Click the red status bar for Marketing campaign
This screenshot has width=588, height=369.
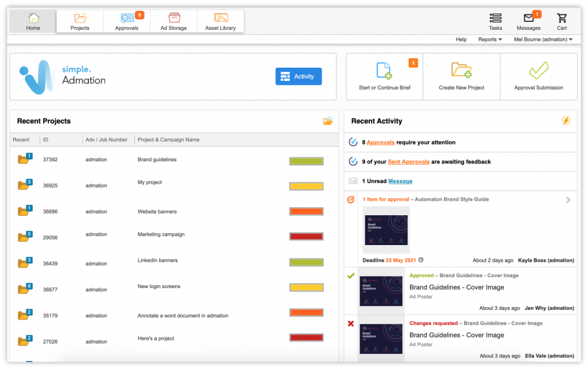306,236
